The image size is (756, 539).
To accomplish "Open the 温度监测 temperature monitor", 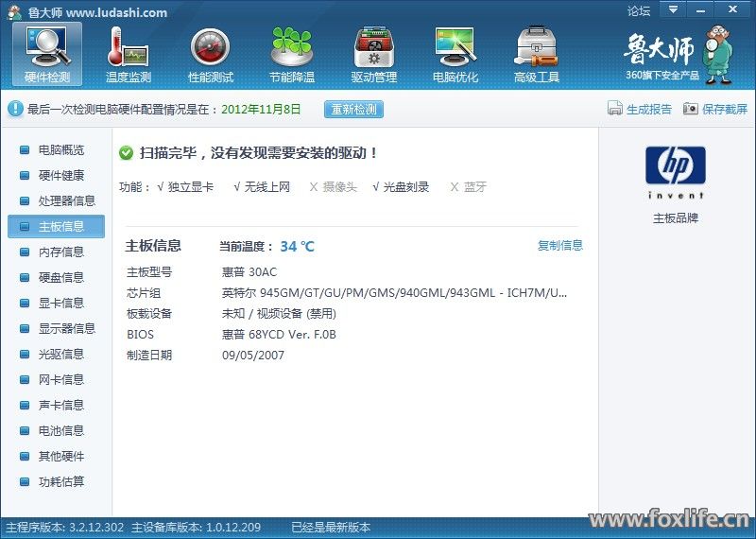I will pyautogui.click(x=129, y=54).
